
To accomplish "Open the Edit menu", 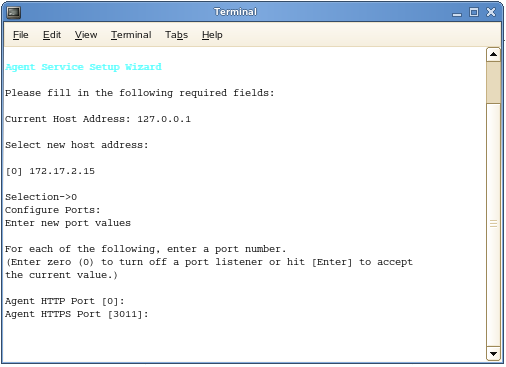I will point(52,35).
